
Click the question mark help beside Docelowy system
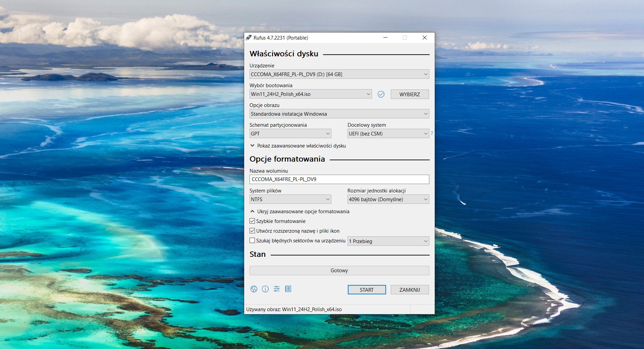432,133
